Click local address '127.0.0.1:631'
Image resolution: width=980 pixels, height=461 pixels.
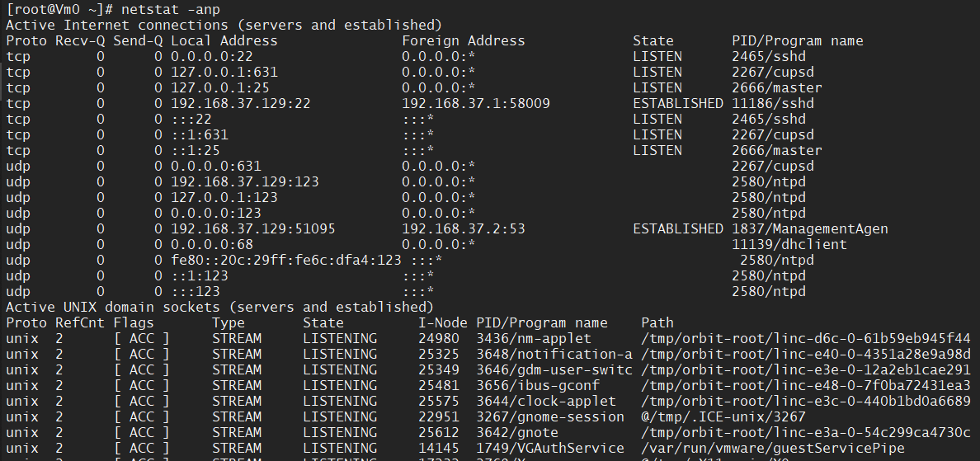224,72
